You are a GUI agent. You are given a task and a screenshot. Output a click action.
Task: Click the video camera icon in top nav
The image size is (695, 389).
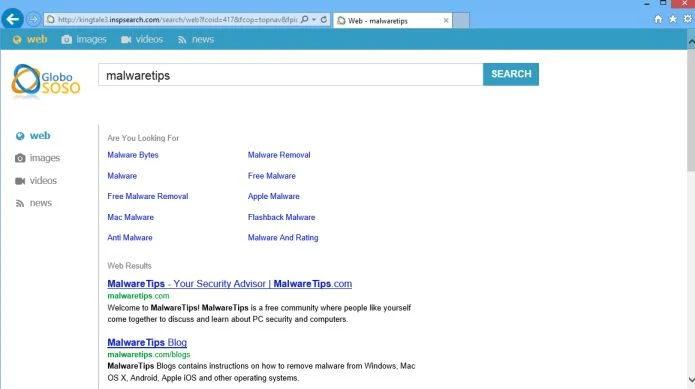pos(126,40)
